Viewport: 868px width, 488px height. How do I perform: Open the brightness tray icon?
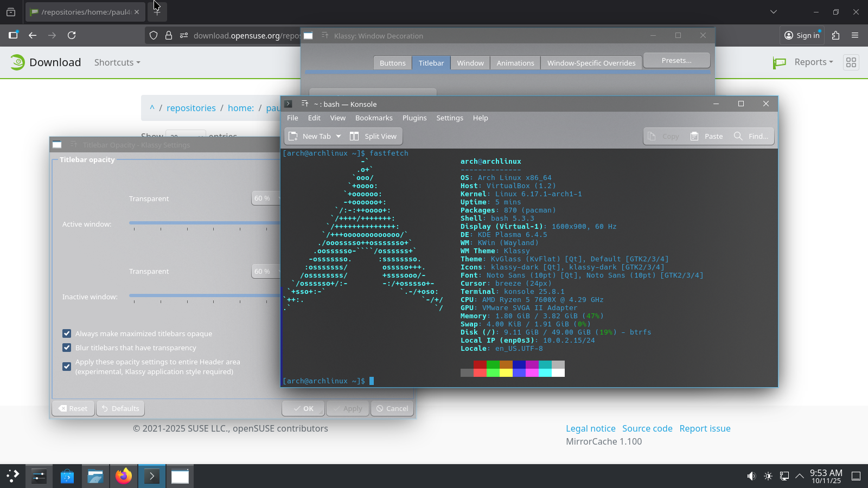pyautogui.click(x=768, y=476)
